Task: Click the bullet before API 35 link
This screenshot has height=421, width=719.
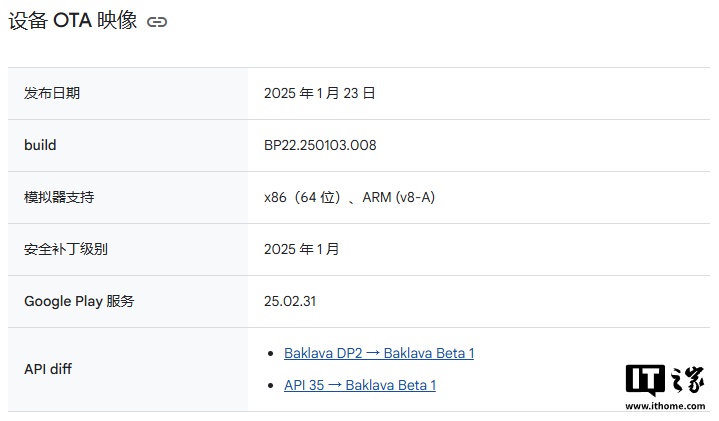Action: (x=271, y=386)
